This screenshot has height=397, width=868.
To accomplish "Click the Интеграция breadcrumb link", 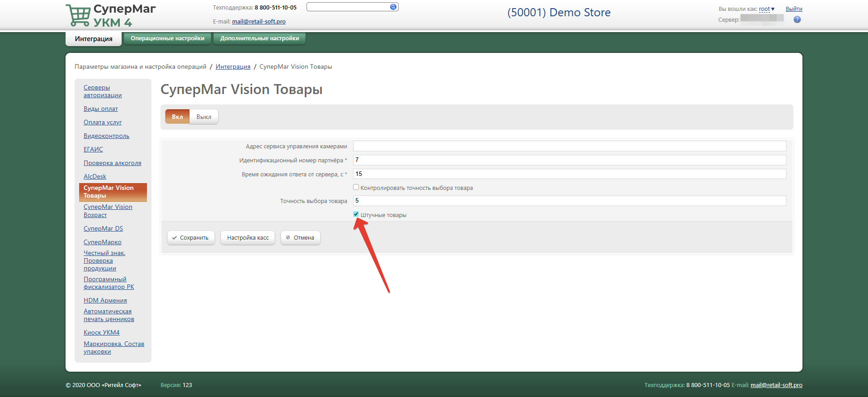I will pos(233,66).
